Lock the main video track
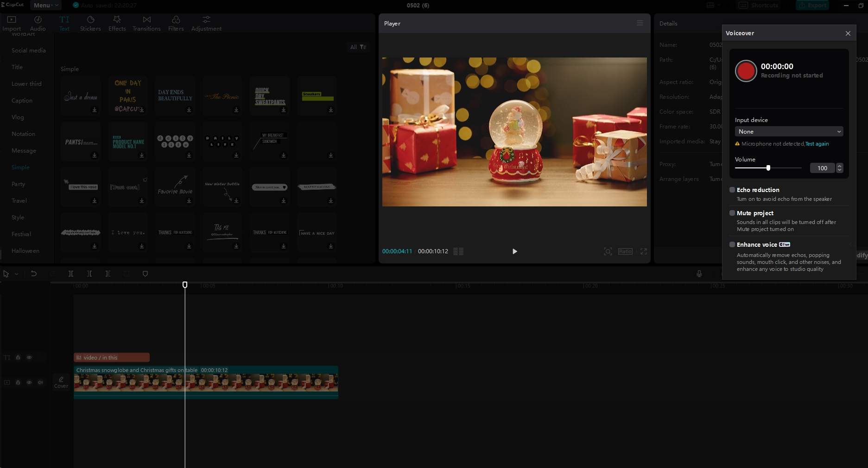This screenshot has width=868, height=468. pyautogui.click(x=18, y=382)
